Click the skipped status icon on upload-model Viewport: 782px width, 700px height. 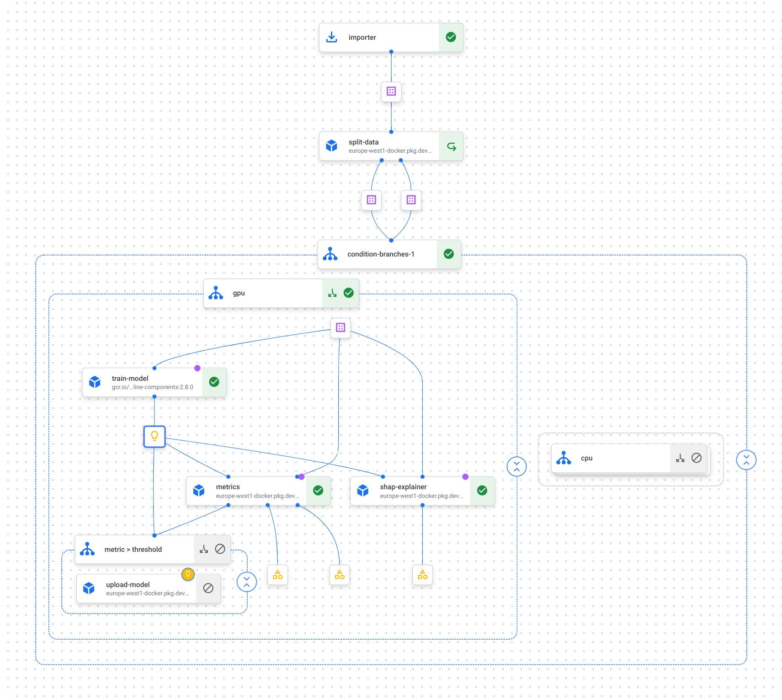[208, 588]
